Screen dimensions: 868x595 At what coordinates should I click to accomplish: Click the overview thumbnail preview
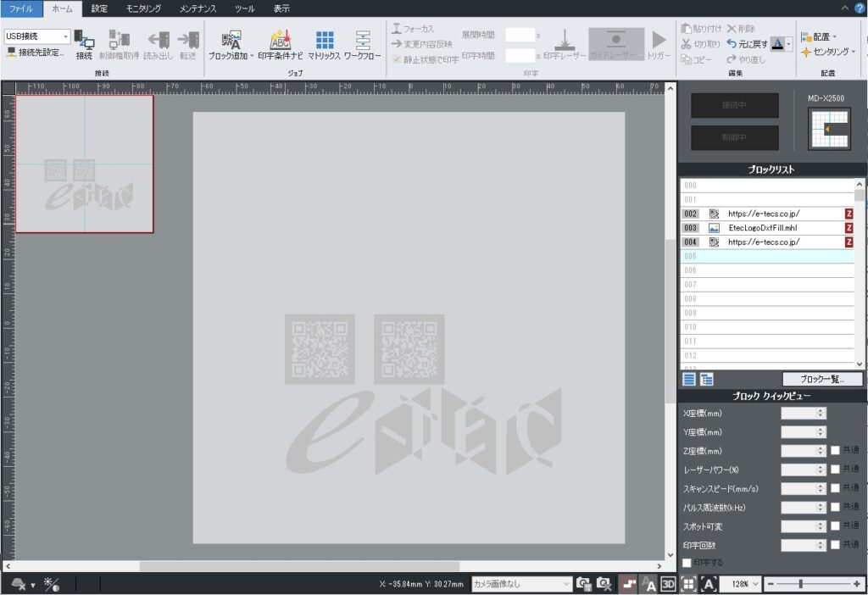[x=85, y=164]
